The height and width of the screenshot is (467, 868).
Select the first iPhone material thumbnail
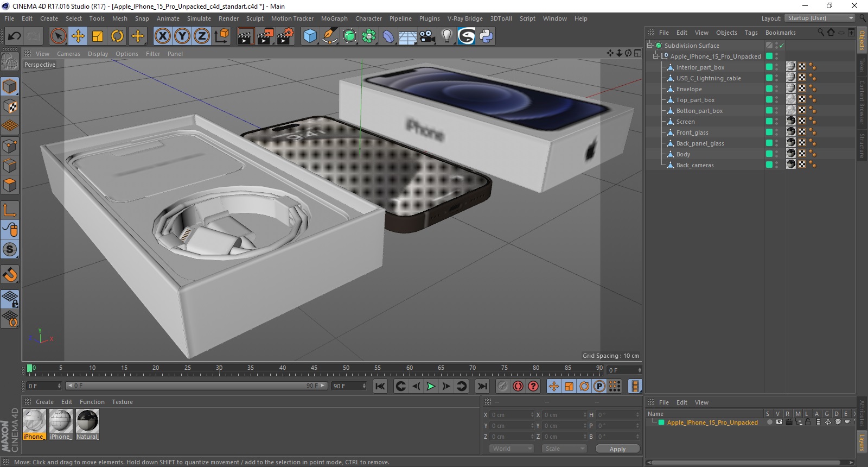point(34,421)
